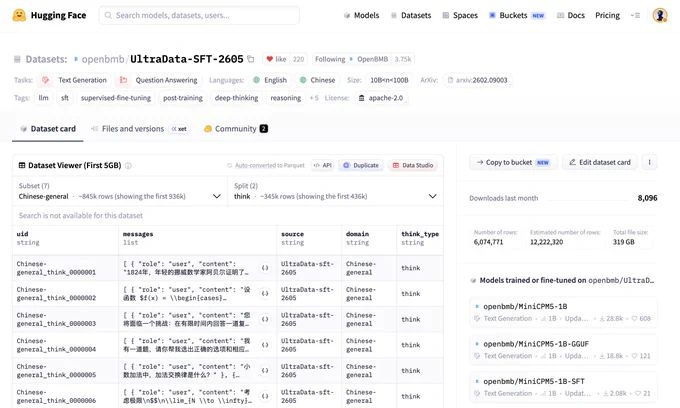Viewport: 680px width, 408px height.
Task: Click cell Chinese-general_think_0000004
Action: point(65,345)
